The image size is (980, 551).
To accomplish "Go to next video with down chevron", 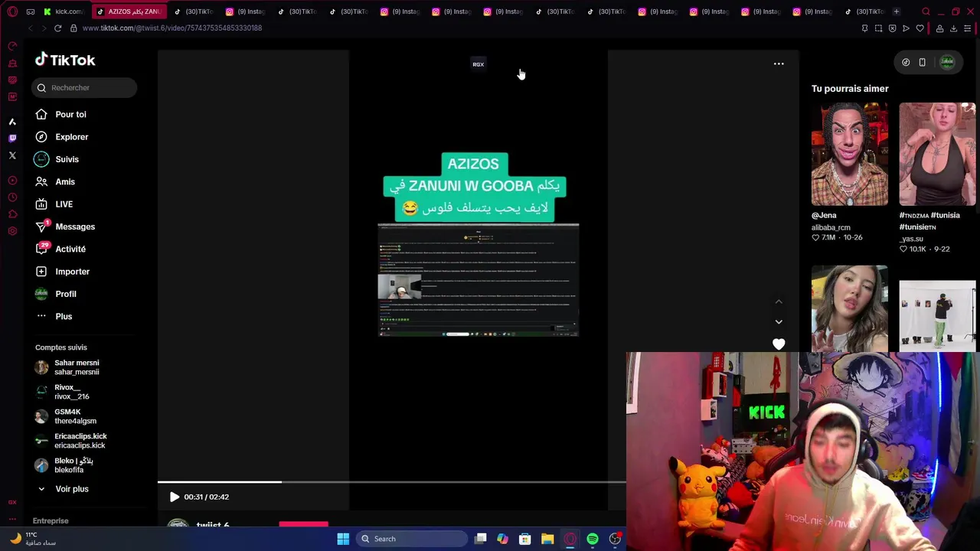I will pyautogui.click(x=779, y=322).
